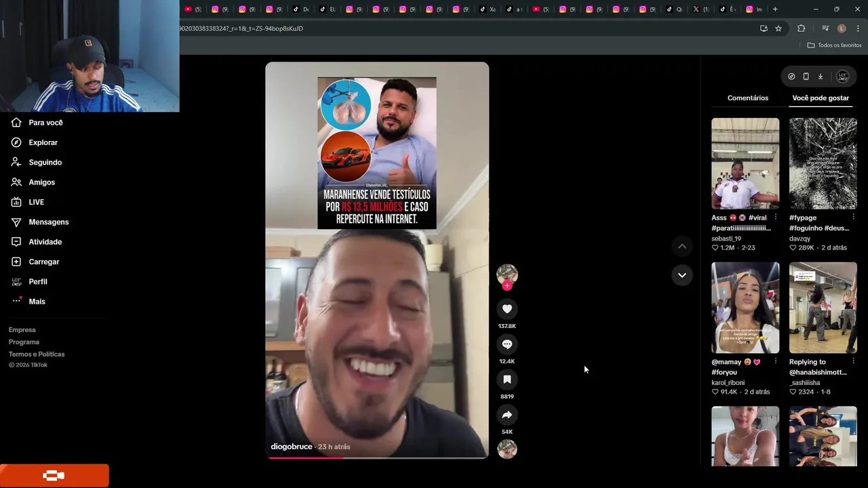Screen dimensions: 868x488
Task: Open the sebasti_19 video thumbnail
Action: 745,163
